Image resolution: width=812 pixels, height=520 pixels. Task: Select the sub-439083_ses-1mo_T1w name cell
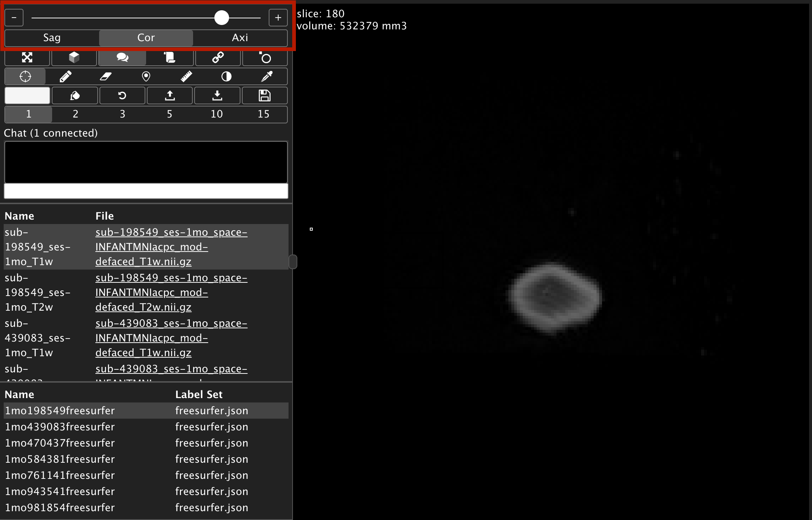37,338
